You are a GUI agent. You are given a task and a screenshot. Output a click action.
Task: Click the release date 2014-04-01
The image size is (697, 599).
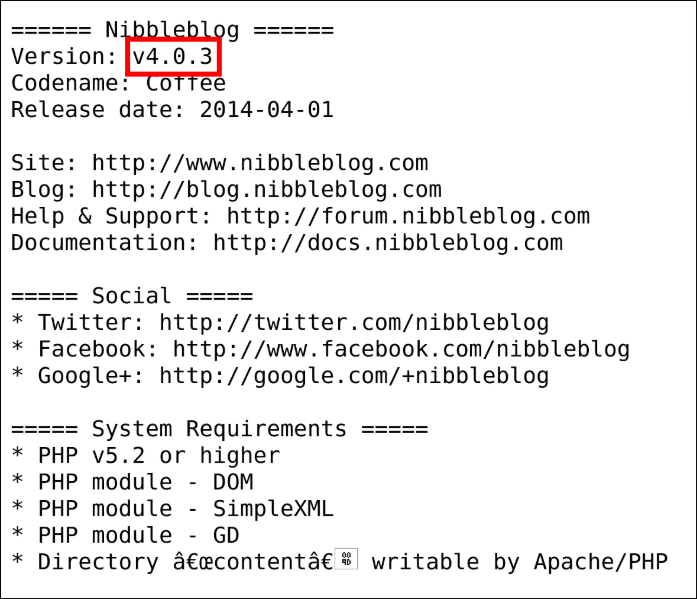(266, 110)
